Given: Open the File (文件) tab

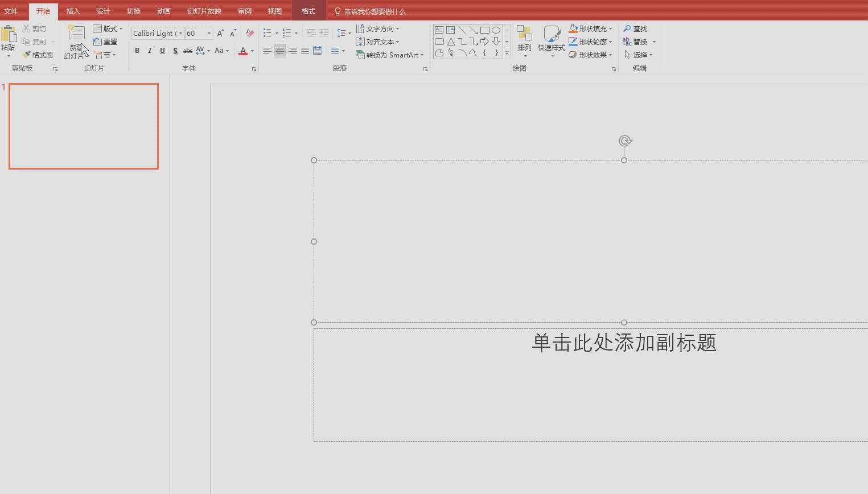Looking at the screenshot, I should (11, 11).
